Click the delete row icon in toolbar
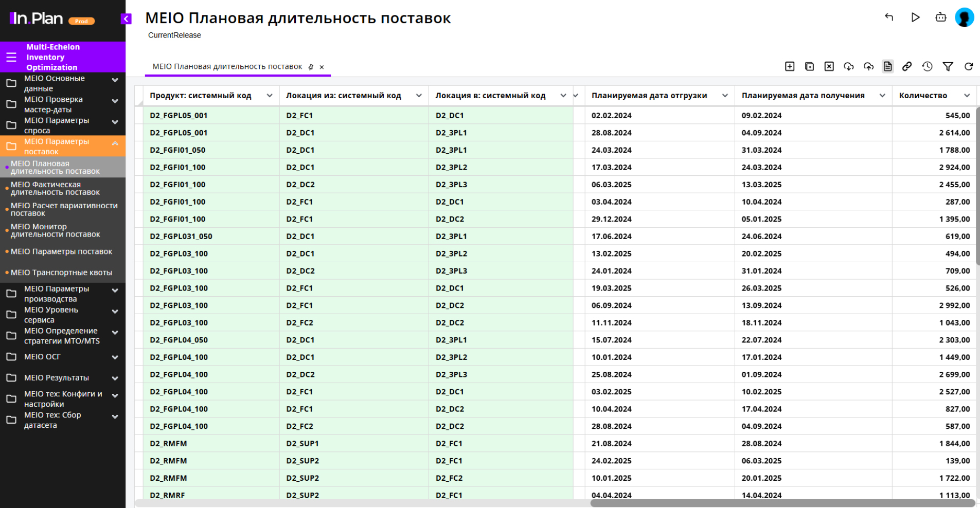The image size is (980, 508). (829, 66)
